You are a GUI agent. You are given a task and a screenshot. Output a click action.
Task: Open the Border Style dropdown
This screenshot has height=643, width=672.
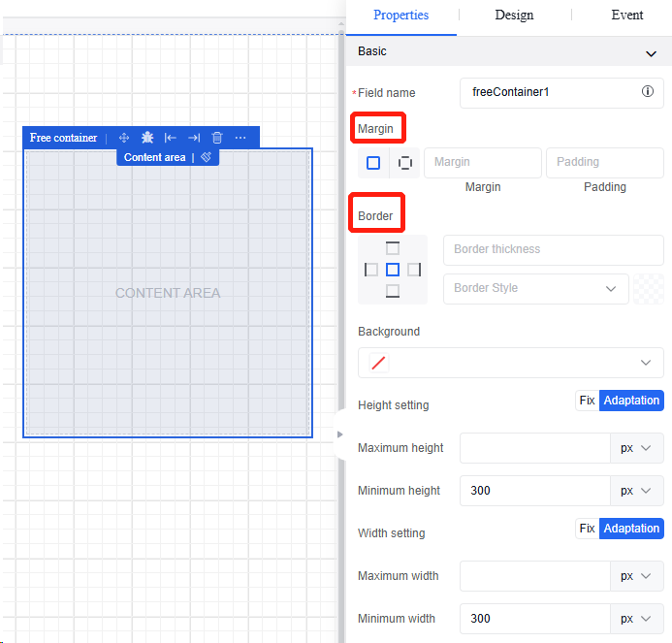535,288
